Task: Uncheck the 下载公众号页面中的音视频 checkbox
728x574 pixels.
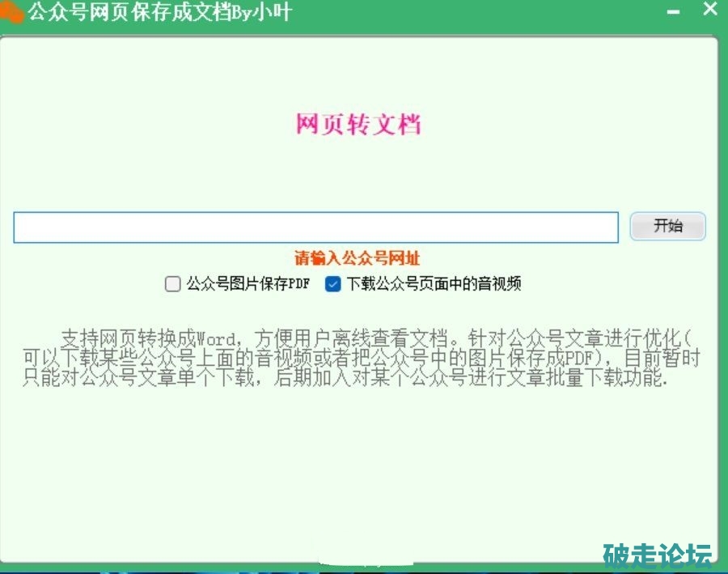Action: pyautogui.click(x=333, y=283)
